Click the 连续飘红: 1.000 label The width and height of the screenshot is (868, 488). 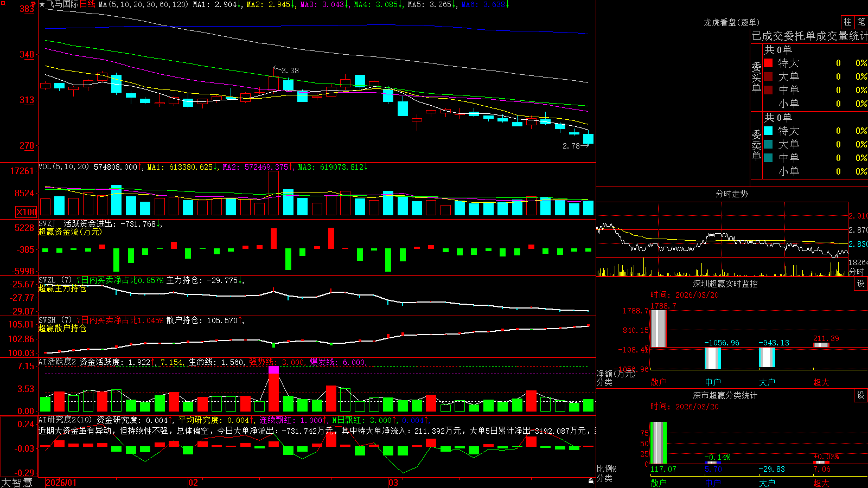click(293, 420)
